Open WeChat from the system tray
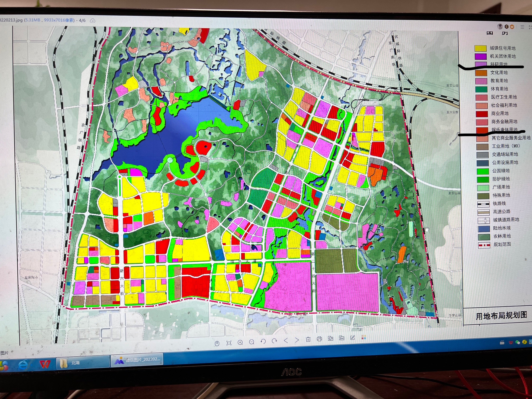532x399 pixels. (x=518, y=342)
